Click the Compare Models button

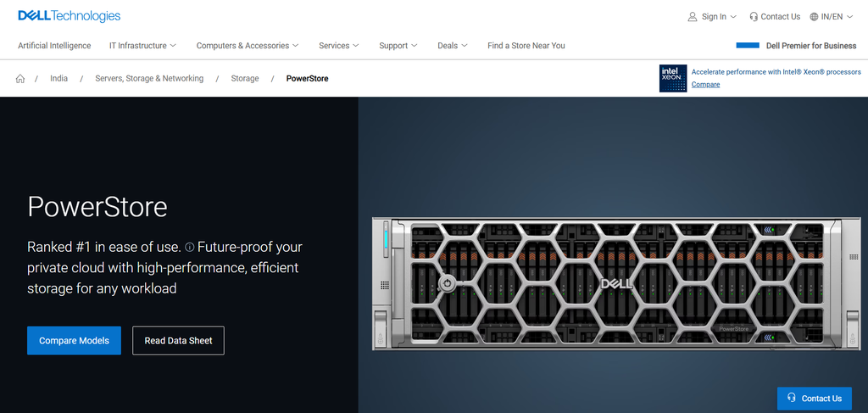(x=75, y=340)
